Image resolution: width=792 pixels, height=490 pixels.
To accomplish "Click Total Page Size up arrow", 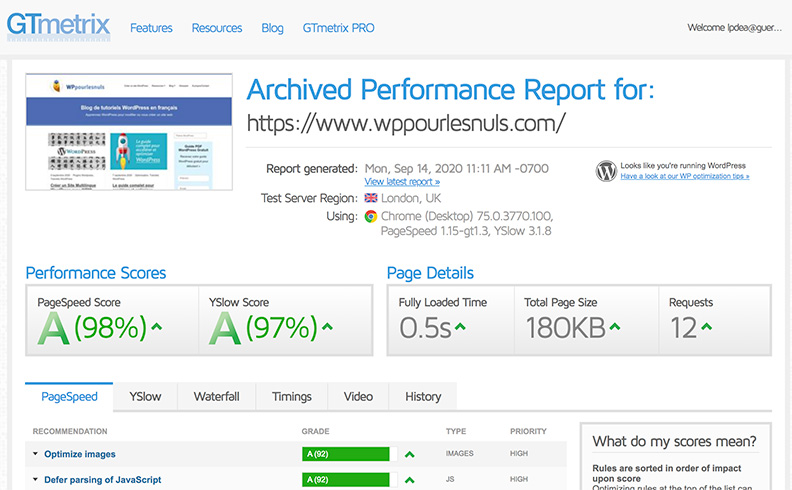I will coord(614,327).
